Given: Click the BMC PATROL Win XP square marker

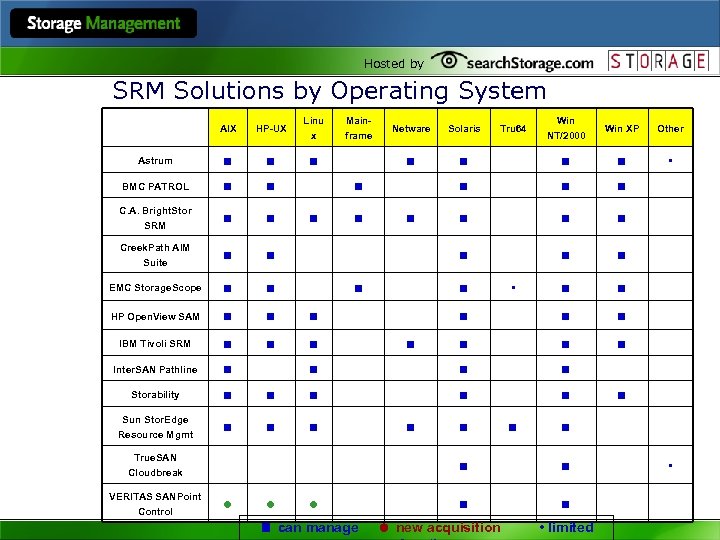Looking at the screenshot, I should 621,186.
